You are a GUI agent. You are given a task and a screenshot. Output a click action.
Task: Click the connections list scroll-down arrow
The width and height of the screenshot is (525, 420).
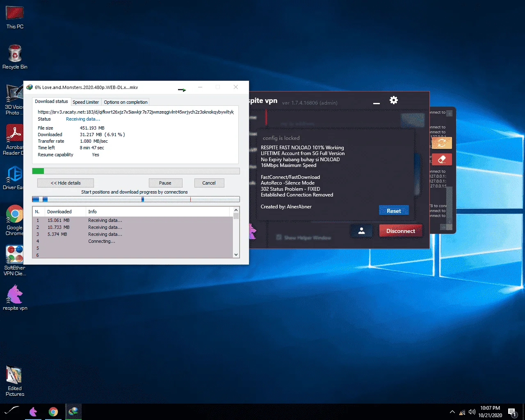point(236,254)
